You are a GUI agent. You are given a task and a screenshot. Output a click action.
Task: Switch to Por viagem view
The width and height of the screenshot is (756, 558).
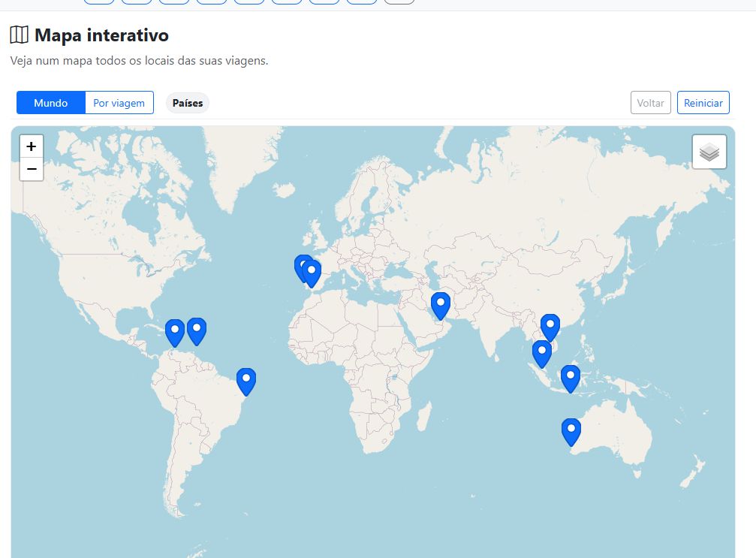[119, 103]
